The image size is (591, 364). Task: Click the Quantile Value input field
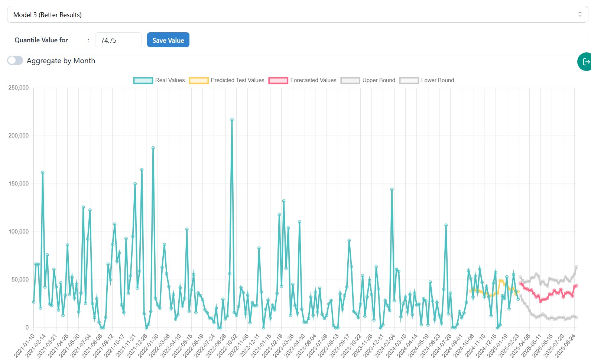tap(118, 40)
